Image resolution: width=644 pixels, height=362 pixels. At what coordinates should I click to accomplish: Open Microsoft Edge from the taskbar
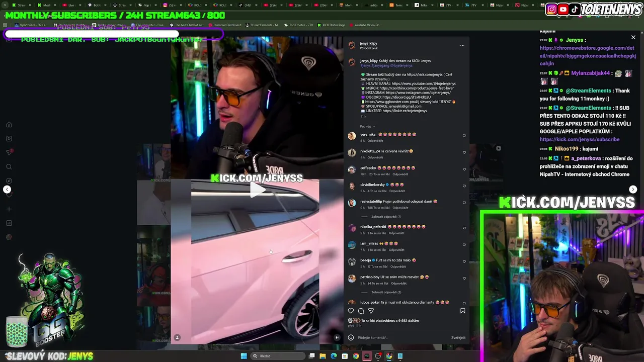334,356
